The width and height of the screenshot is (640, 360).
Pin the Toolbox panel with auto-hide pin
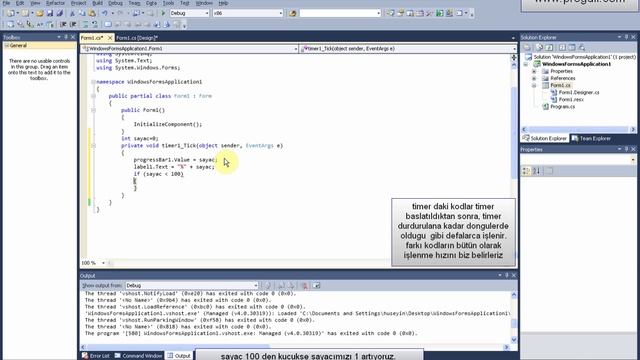coord(66,37)
